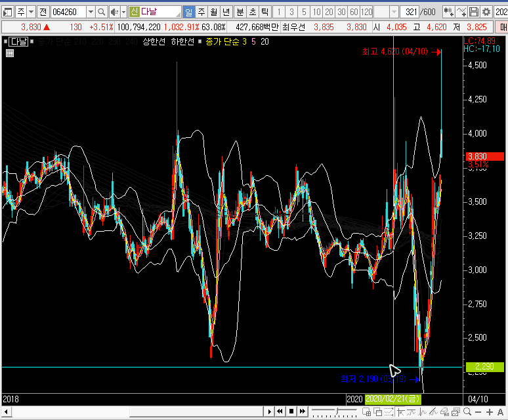Click the 다날 stock name field
508x420 pixels.
tap(154, 12)
